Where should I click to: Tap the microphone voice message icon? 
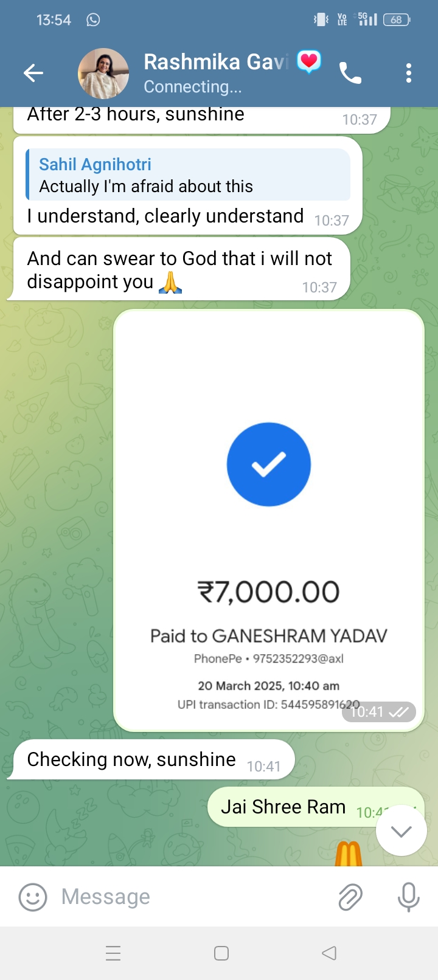click(409, 897)
